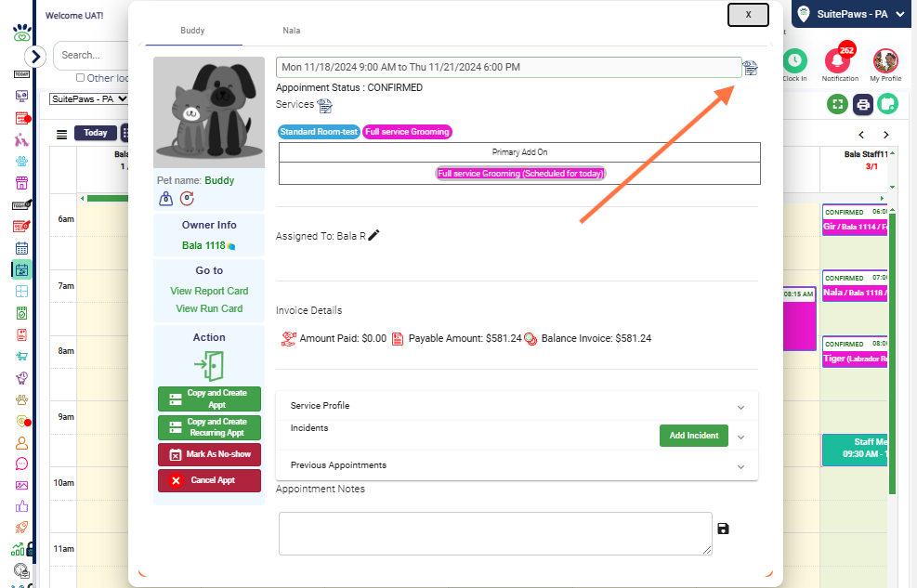Open the Notification bell
The height and width of the screenshot is (588, 917).
[838, 60]
